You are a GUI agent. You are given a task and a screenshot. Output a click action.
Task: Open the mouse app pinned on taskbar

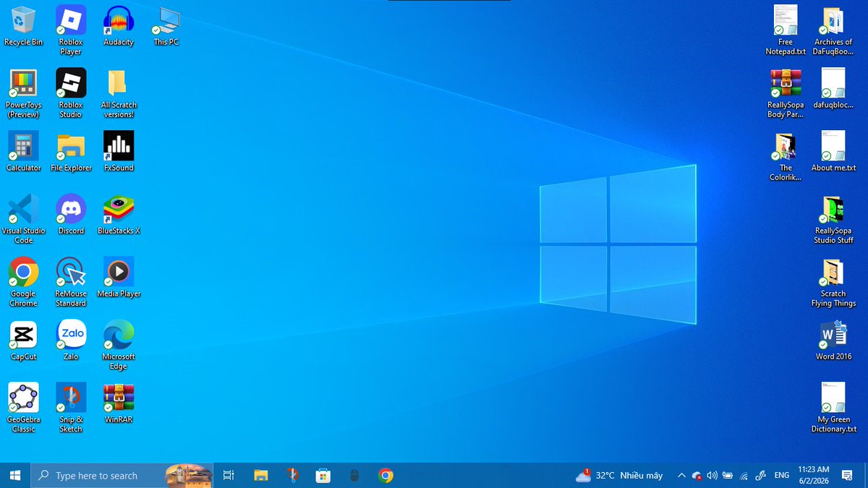[x=354, y=475]
